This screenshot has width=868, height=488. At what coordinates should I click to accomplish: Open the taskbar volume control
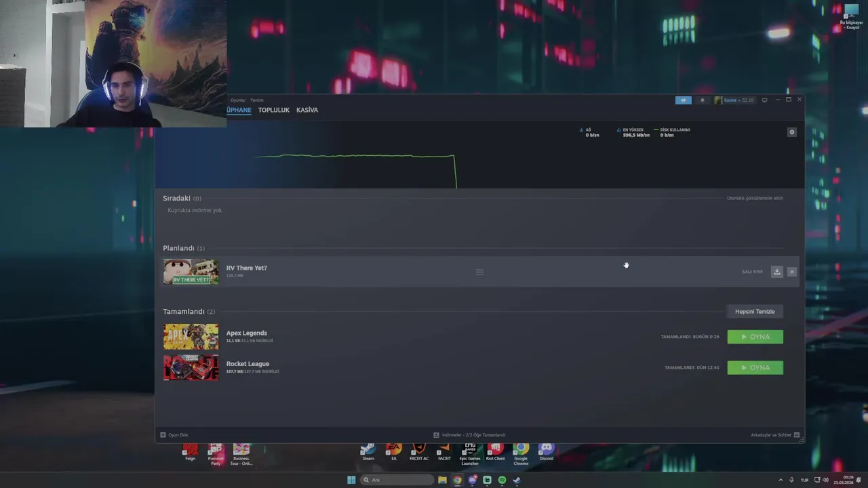click(x=825, y=480)
